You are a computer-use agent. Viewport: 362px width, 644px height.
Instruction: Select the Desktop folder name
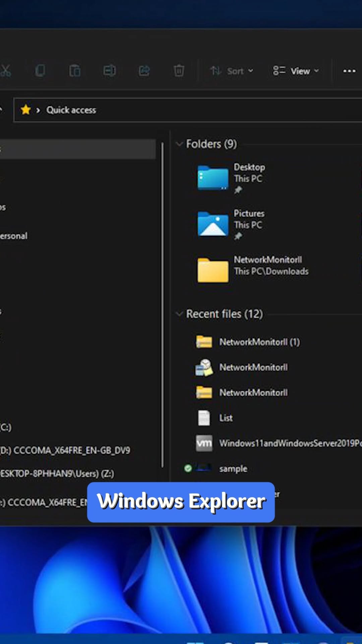click(x=249, y=167)
